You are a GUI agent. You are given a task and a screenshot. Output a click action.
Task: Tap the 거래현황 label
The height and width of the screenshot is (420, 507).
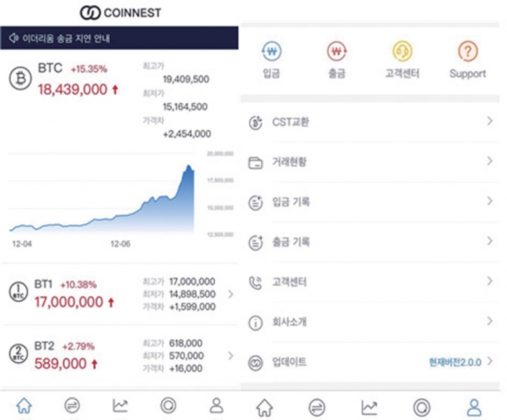289,161
